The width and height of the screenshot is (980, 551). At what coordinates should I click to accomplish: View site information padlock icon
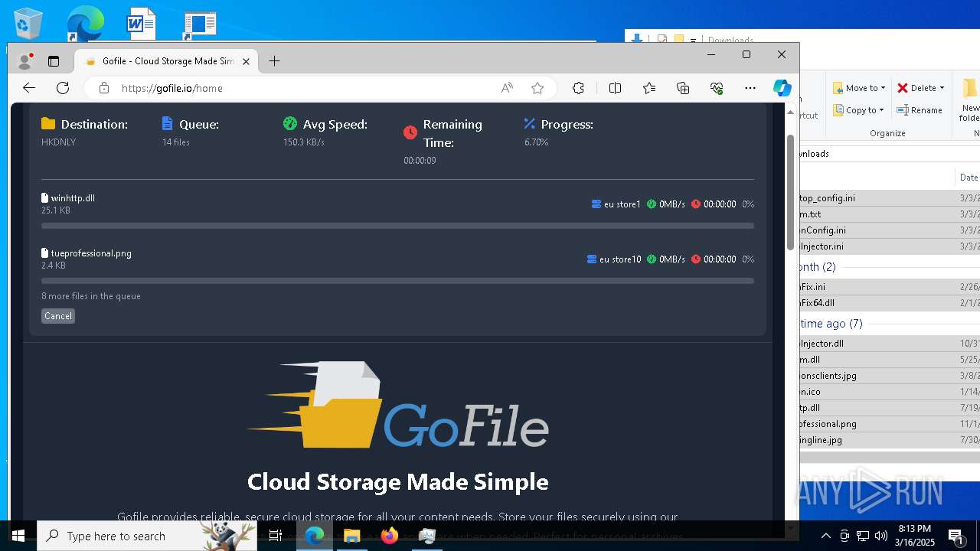point(104,88)
